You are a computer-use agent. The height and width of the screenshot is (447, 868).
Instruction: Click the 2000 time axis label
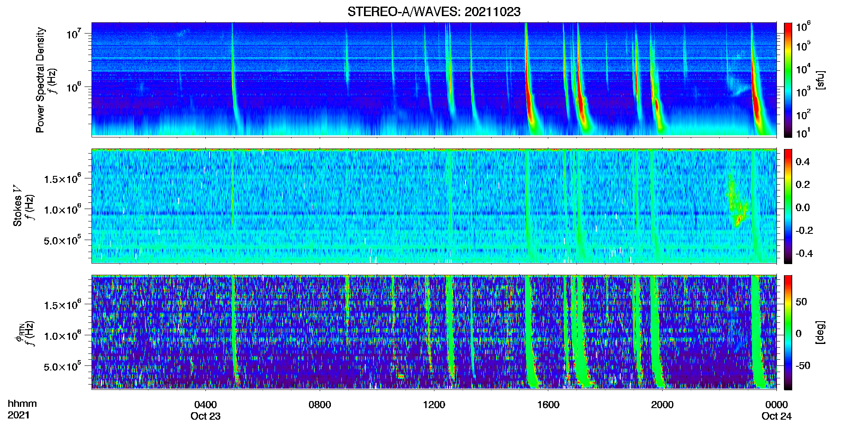pyautogui.click(x=662, y=405)
